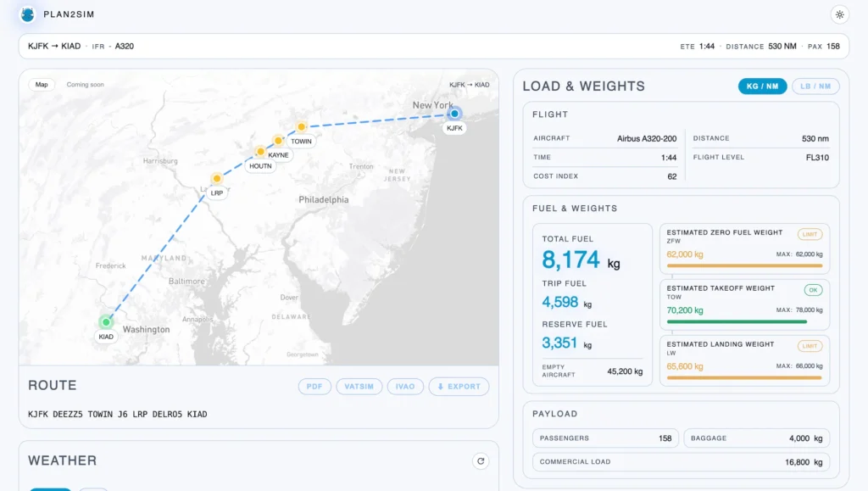This screenshot has height=491, width=868.
Task: Click the takeoff weight green progress bar
Action: [x=737, y=321]
